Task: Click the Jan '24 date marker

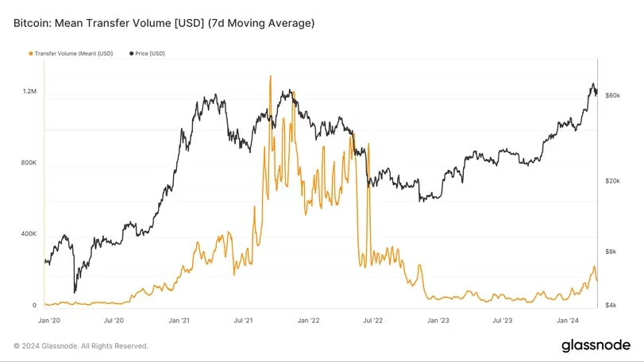Action: pos(567,320)
